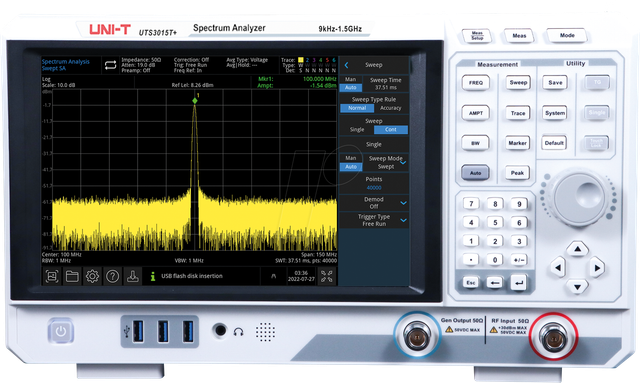Push the Meas Setup key

[477, 36]
